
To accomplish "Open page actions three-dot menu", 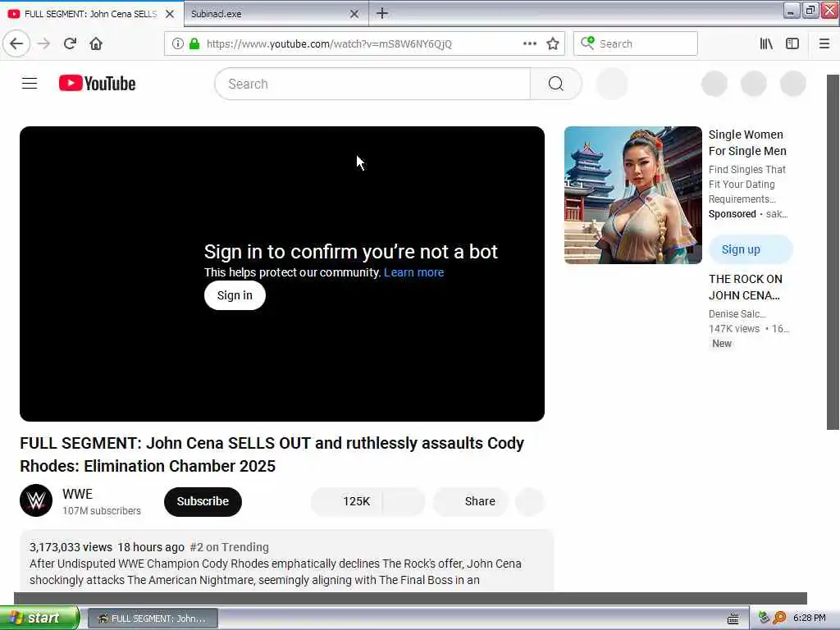I will (529, 44).
